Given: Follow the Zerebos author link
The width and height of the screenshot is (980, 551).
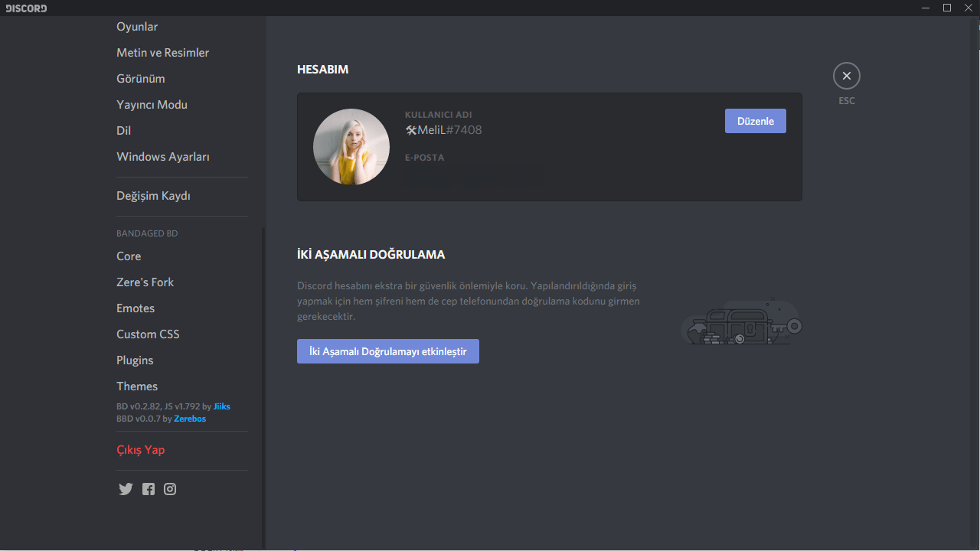Looking at the screenshot, I should [x=190, y=419].
